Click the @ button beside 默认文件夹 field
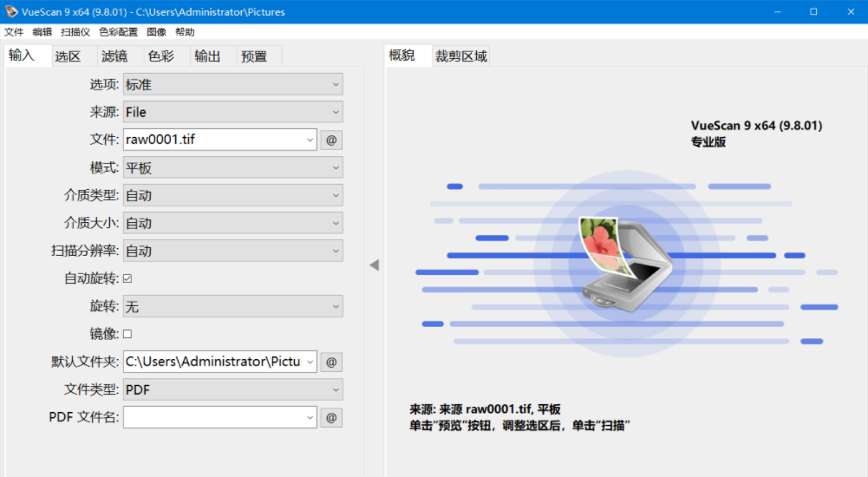 pyautogui.click(x=330, y=362)
